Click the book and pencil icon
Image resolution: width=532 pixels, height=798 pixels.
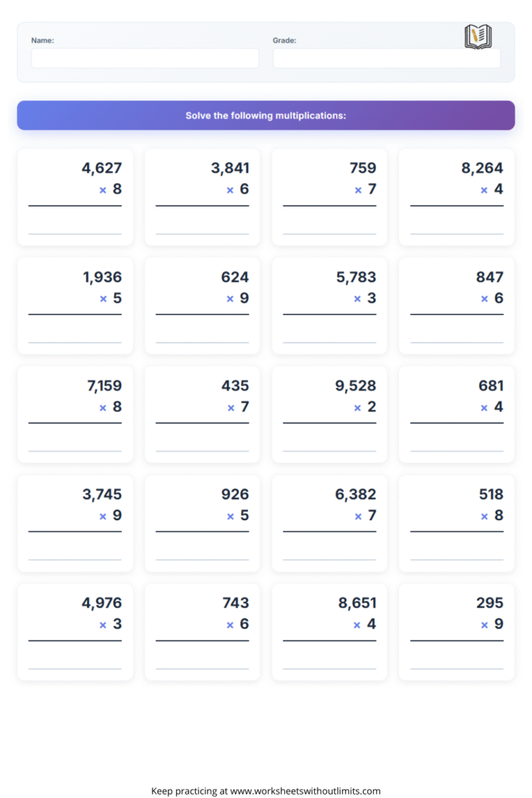pos(477,37)
